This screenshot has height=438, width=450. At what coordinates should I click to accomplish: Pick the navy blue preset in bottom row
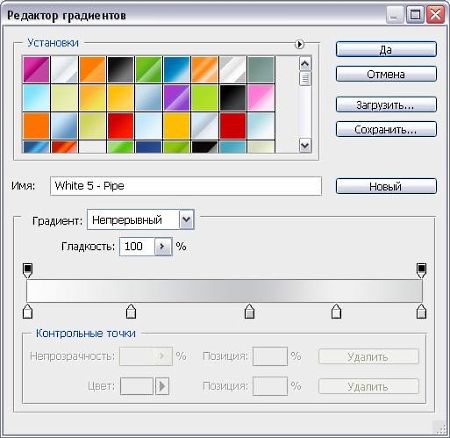pyautogui.click(x=148, y=147)
